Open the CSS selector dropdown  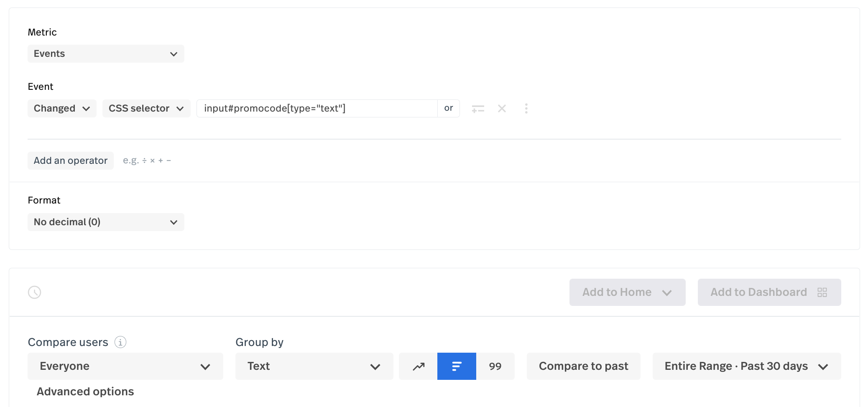tap(146, 109)
